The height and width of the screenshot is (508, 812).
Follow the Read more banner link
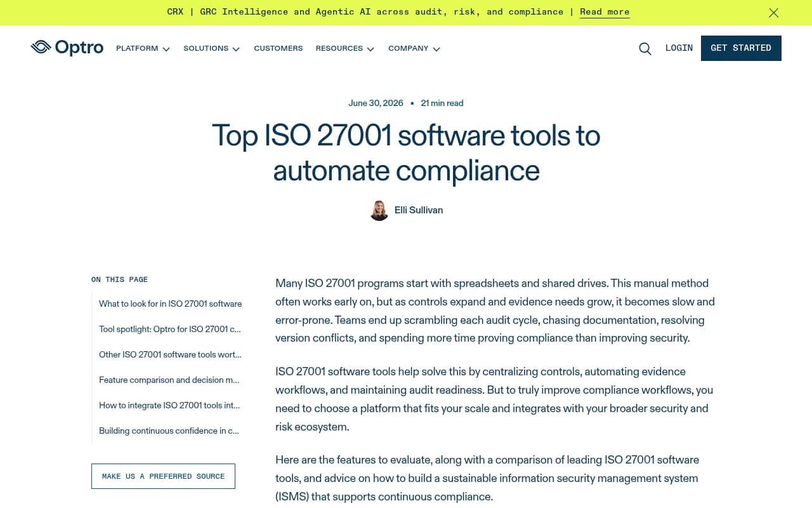605,12
